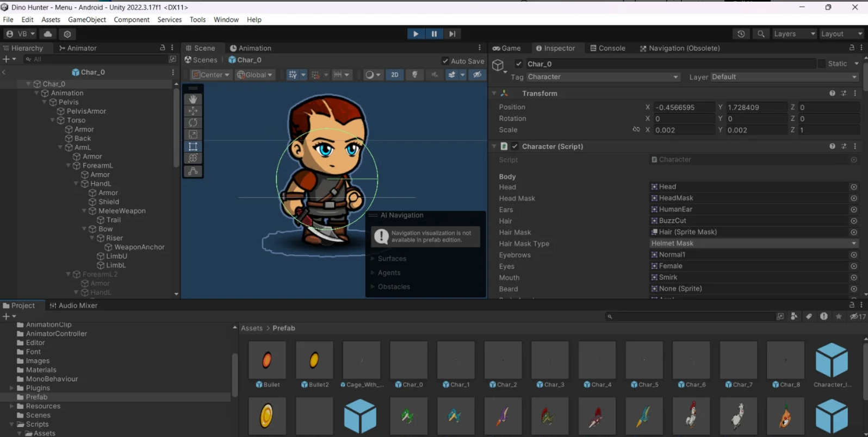Open the GameObject menu
Screen dimensions: 868x437
click(87, 20)
